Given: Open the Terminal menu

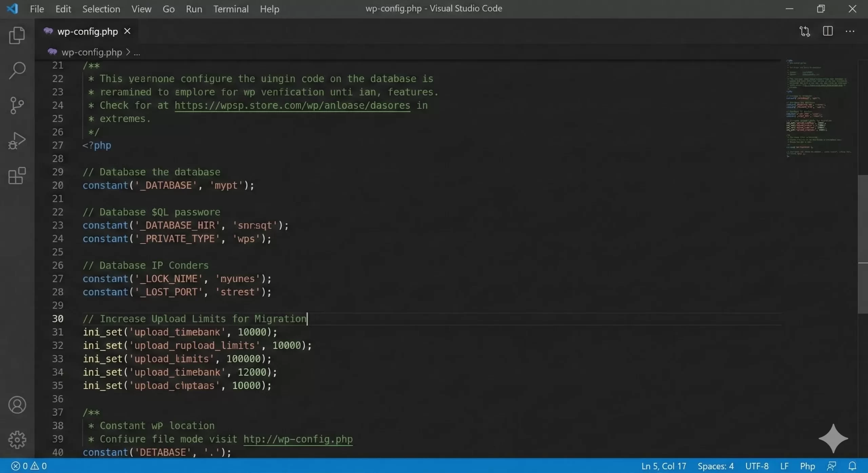Looking at the screenshot, I should (x=231, y=9).
